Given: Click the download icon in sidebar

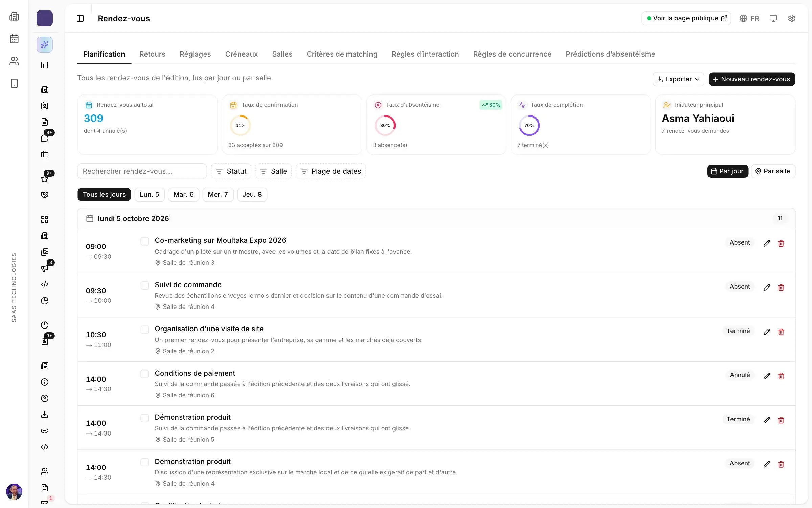Looking at the screenshot, I should pos(45,415).
